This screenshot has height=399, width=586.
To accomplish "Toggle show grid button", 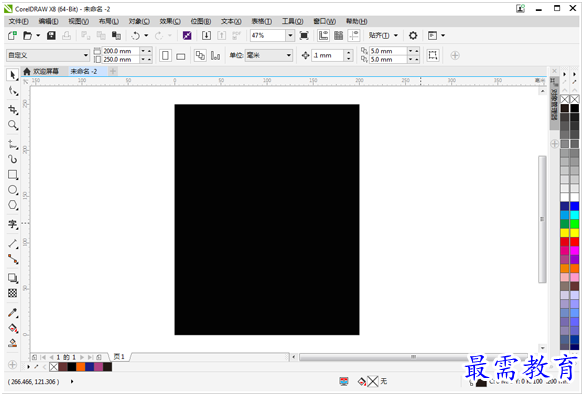I will (x=339, y=35).
